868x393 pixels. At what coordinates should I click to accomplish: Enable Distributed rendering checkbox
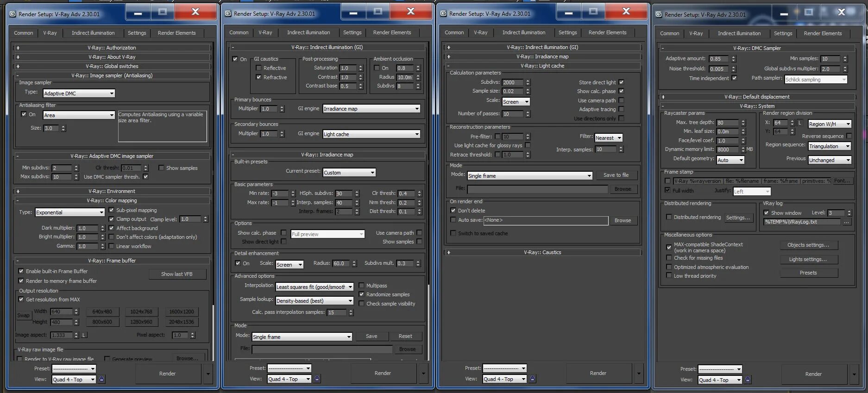669,217
